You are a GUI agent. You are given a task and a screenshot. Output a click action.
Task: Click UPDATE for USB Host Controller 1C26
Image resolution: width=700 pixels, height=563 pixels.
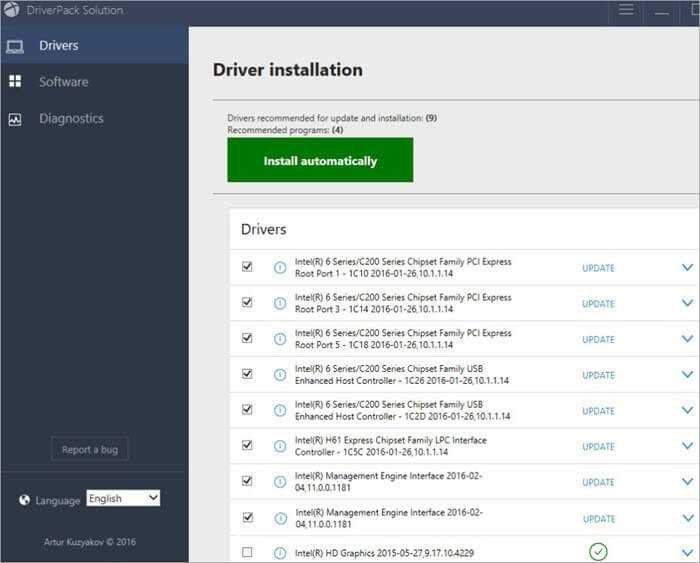point(598,375)
